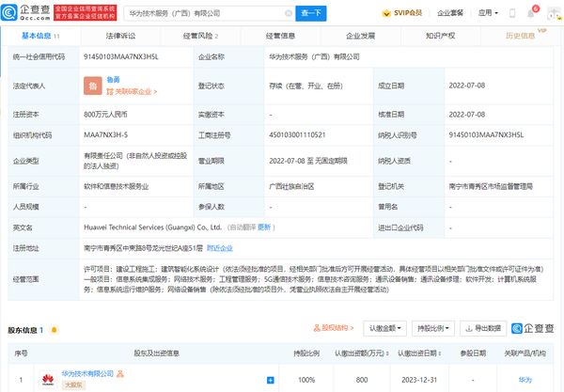Open the 股权结构 link
This screenshot has width=564, height=392.
334,328
